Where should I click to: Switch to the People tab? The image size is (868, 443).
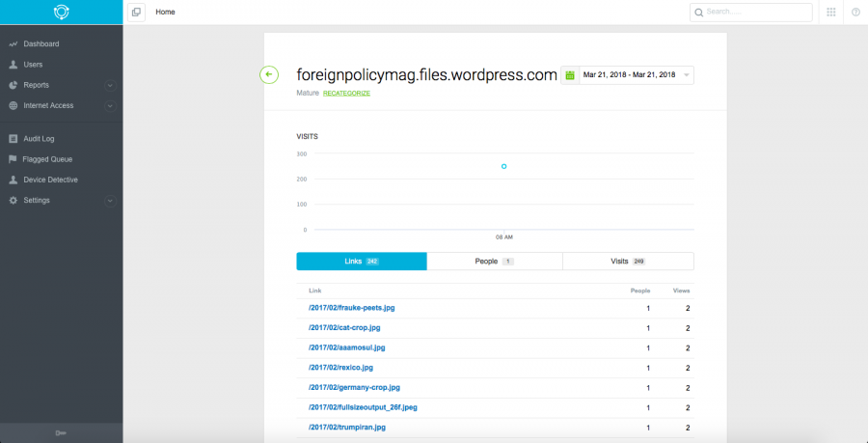[x=495, y=262]
